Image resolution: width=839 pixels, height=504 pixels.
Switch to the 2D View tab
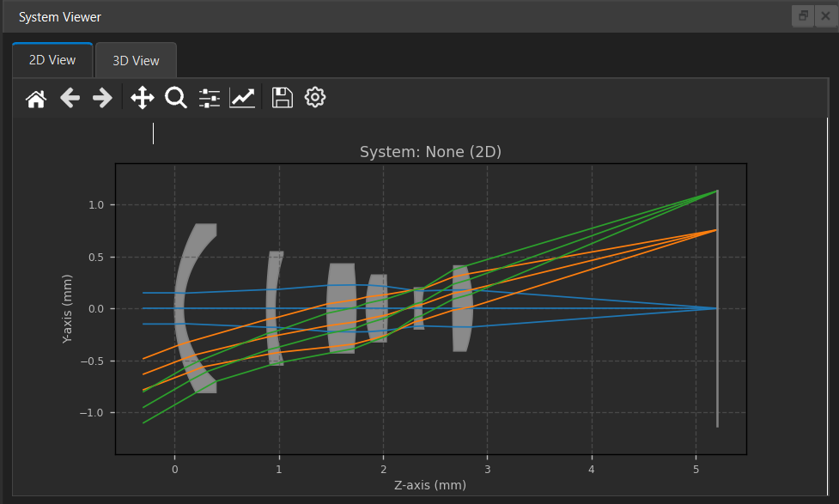coord(52,60)
